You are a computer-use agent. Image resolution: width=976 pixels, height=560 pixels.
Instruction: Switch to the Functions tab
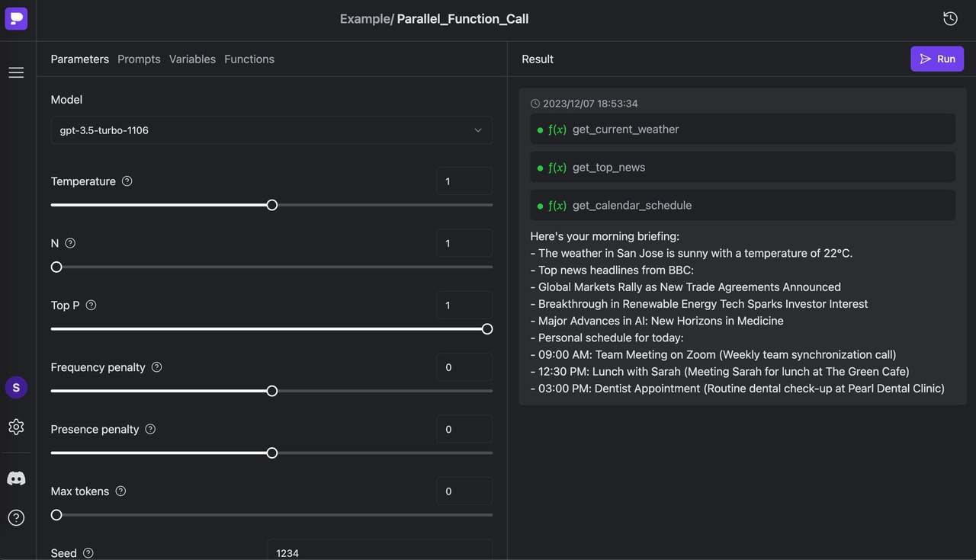pyautogui.click(x=249, y=59)
